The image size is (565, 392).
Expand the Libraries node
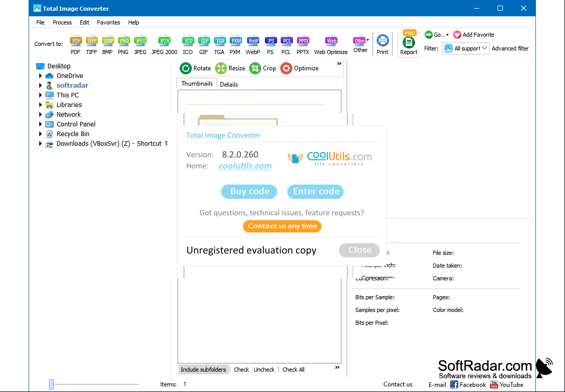[x=40, y=105]
